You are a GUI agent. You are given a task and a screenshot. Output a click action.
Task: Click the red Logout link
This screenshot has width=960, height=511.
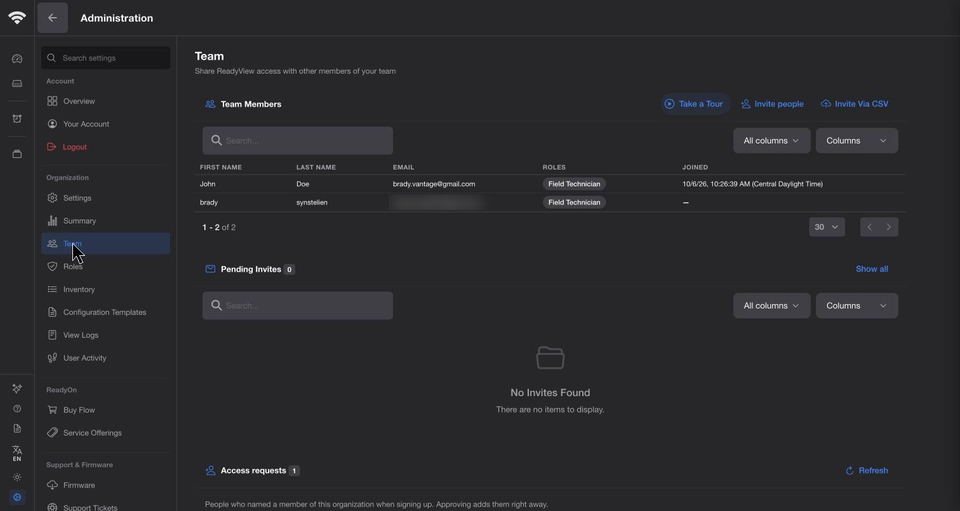point(106,147)
